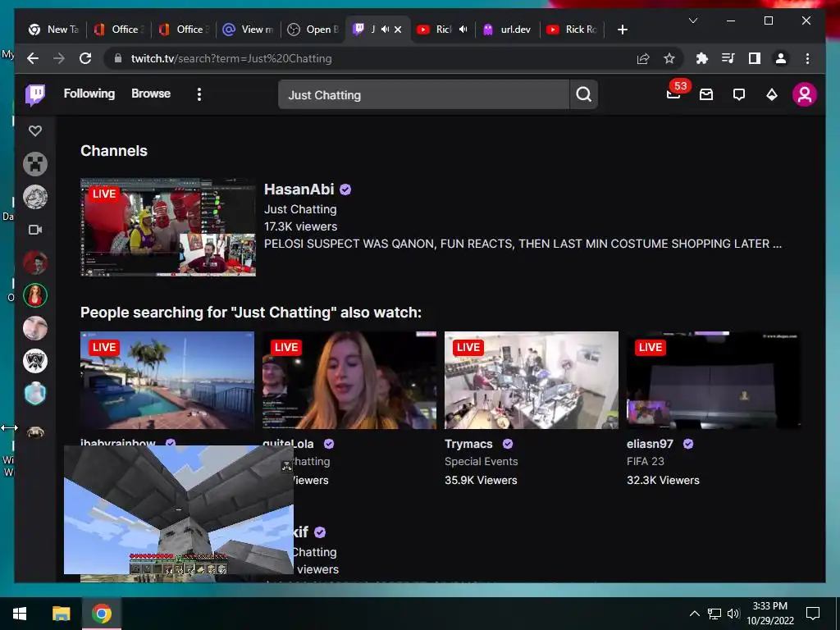Image resolution: width=840 pixels, height=630 pixels.
Task: Open the Windows notification center
Action: point(813,614)
